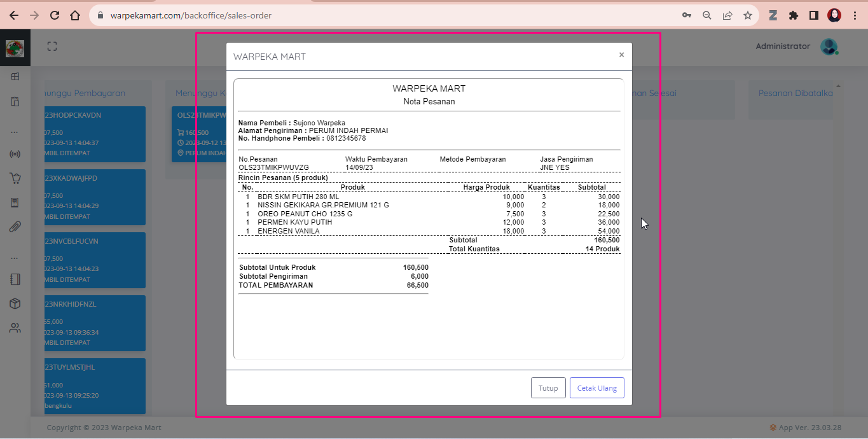Viewport: 868px width, 439px height.
Task: Bookmark the page with the star icon
Action: tap(748, 15)
